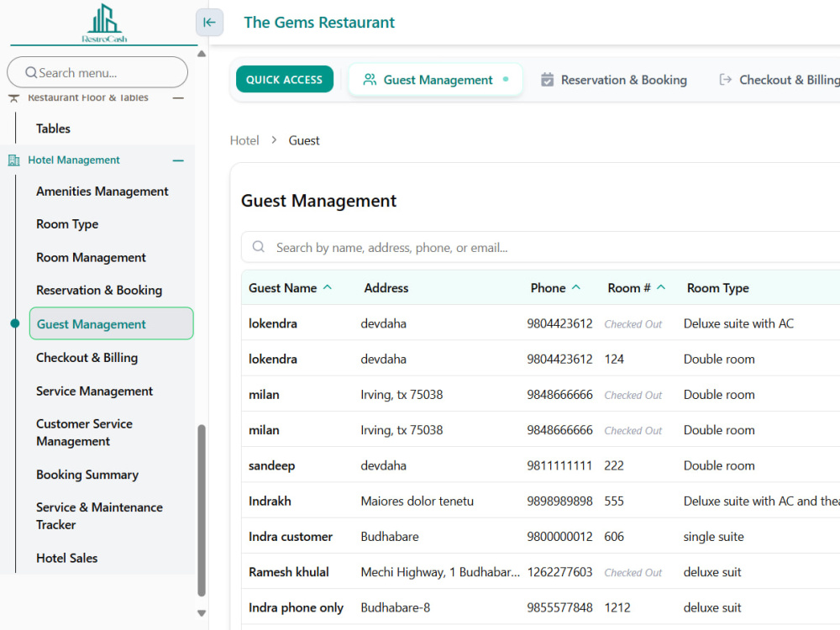The width and height of the screenshot is (840, 630).
Task: Click the Restaurant Floor & Tables icon
Action: coord(14,97)
